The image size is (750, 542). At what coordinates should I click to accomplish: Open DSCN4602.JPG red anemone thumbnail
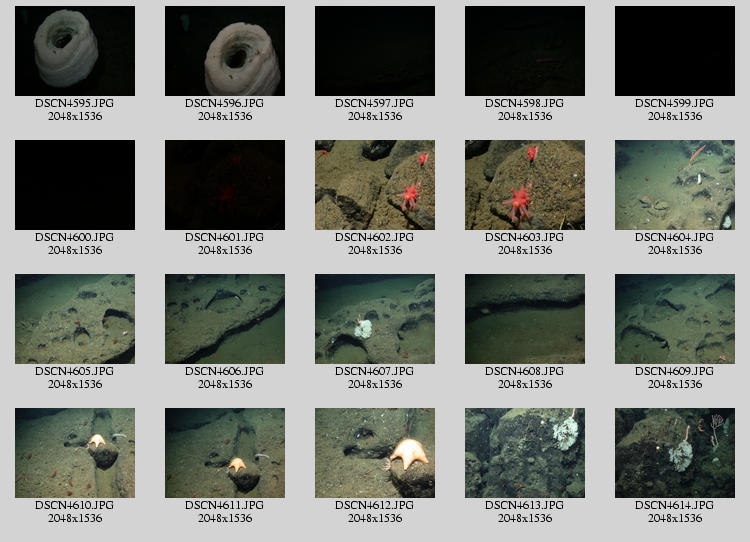point(374,185)
